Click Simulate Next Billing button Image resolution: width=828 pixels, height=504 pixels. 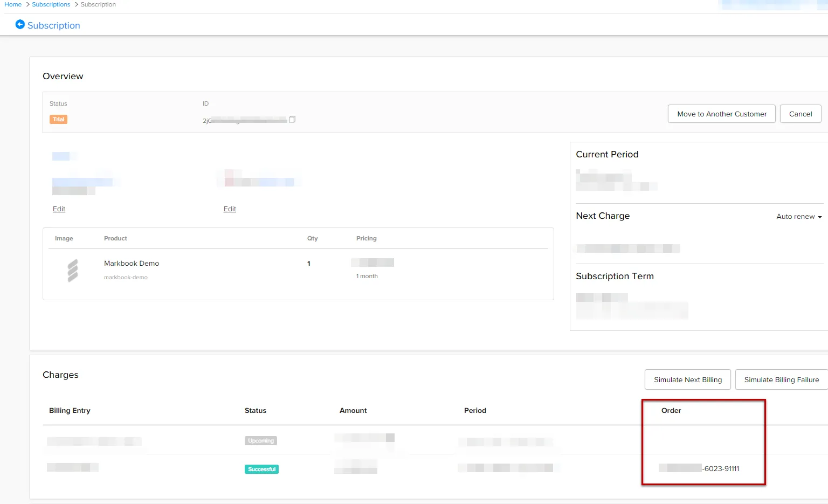[x=688, y=379]
